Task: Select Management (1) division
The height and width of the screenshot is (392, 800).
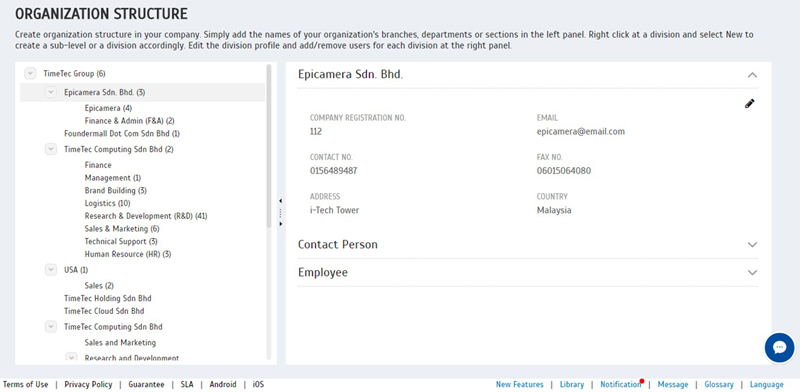Action: pyautogui.click(x=113, y=178)
